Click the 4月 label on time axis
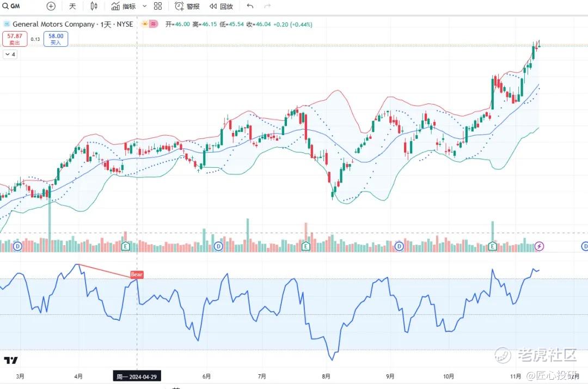Viewport: 588px width, 389px height. point(78,376)
